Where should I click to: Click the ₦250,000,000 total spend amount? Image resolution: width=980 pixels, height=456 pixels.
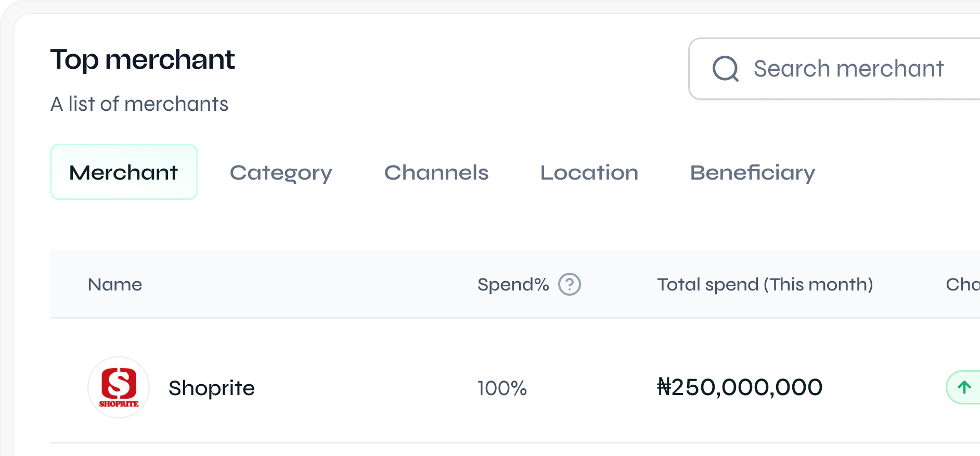point(740,387)
